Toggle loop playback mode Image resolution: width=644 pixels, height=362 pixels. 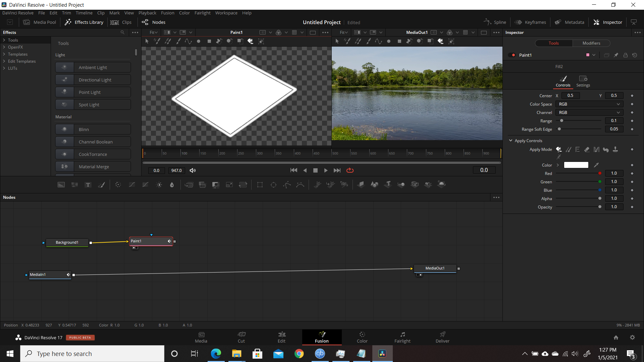(x=350, y=170)
